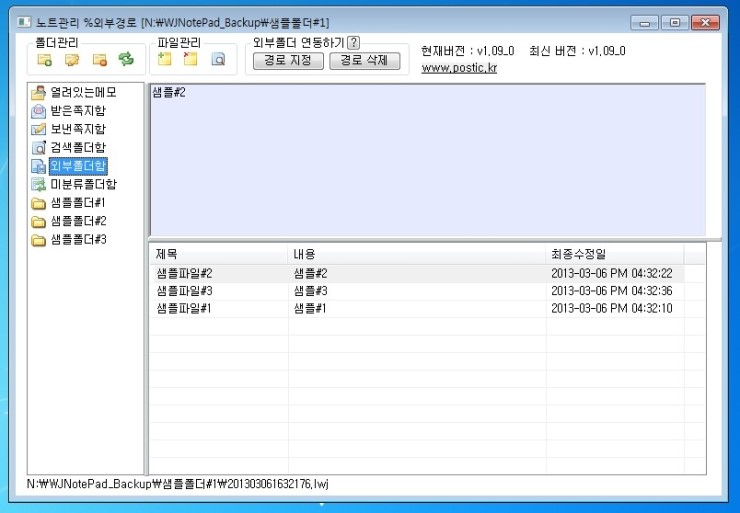Viewport: 740px width, 513px height.
Task: Click the search note magnifier icon
Action: click(218, 59)
